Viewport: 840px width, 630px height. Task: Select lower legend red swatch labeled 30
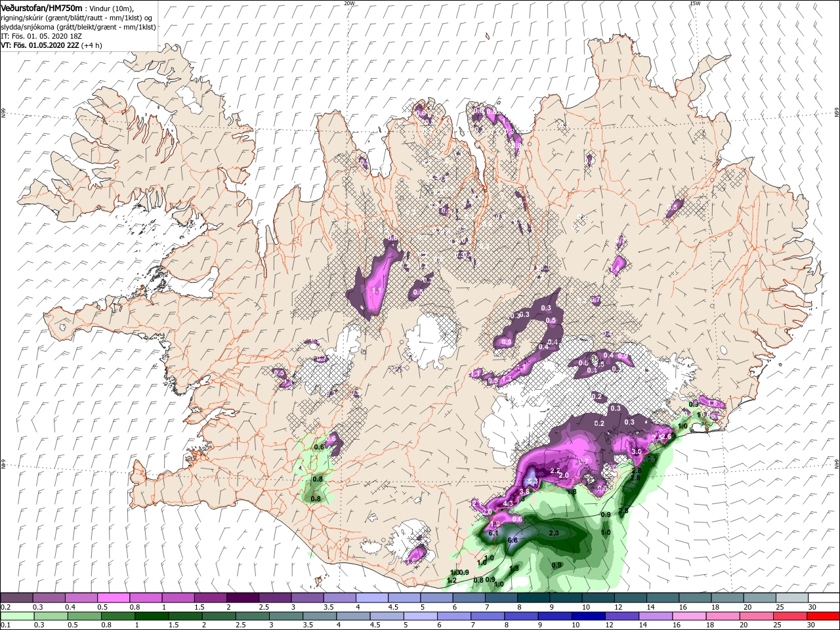(824, 616)
